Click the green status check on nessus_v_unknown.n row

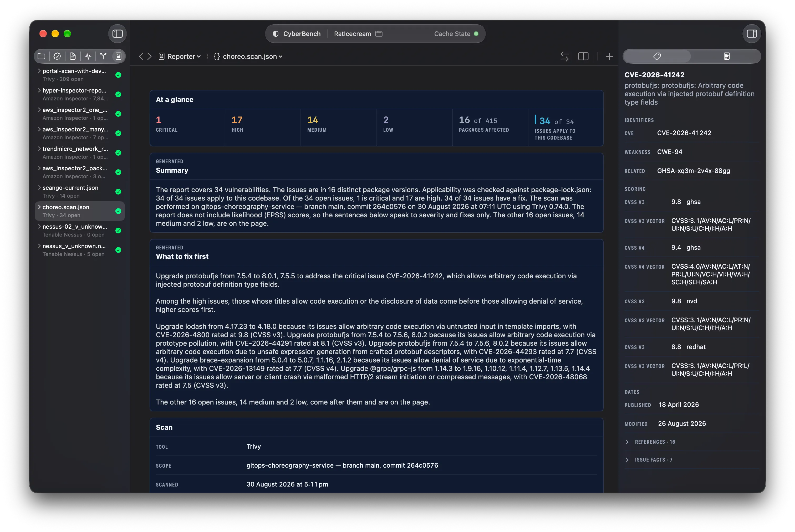click(x=118, y=250)
